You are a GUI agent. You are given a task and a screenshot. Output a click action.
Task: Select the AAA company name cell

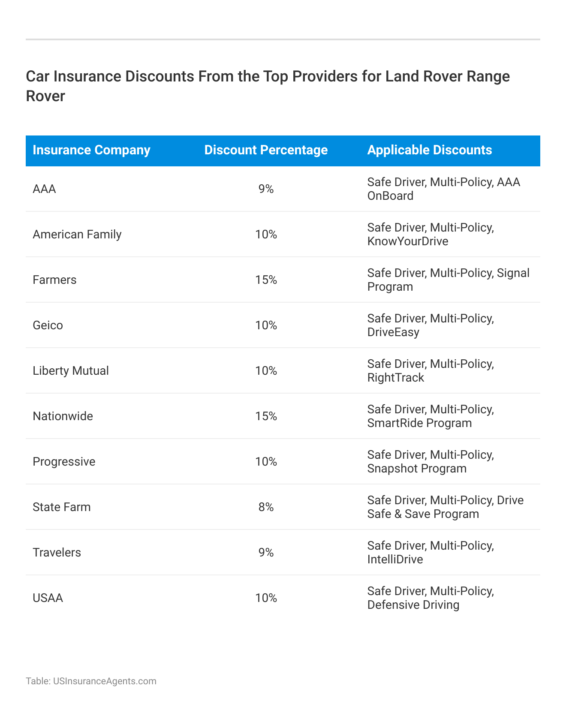click(x=44, y=189)
